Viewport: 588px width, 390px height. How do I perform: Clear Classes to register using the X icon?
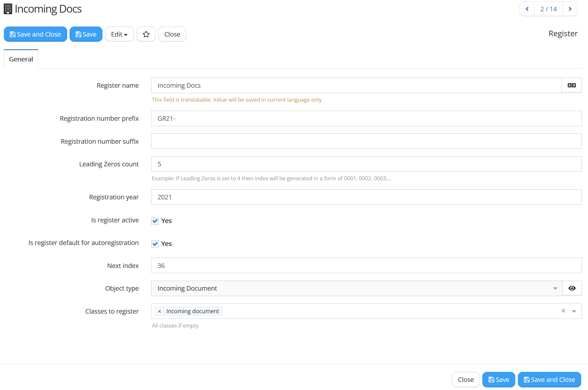[x=563, y=311]
